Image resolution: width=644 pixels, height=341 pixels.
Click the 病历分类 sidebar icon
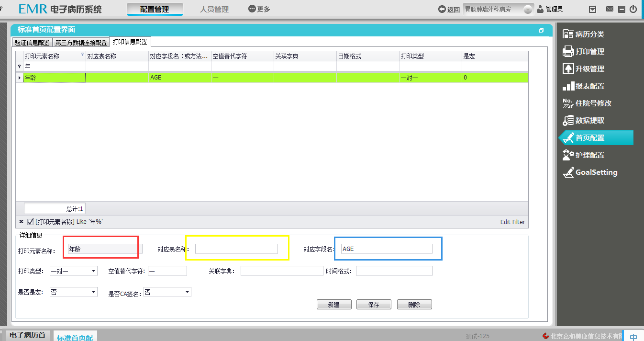pos(568,34)
